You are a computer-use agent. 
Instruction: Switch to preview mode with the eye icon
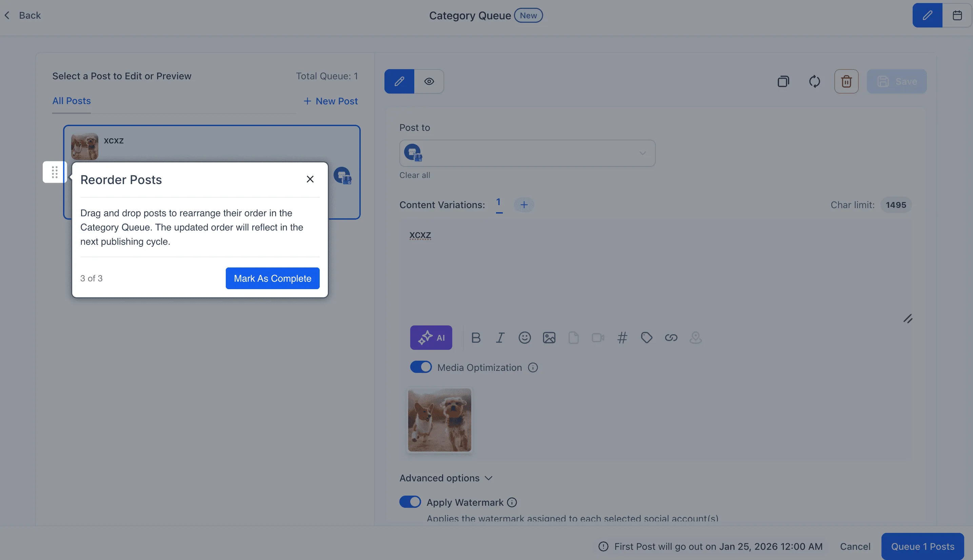coord(429,81)
